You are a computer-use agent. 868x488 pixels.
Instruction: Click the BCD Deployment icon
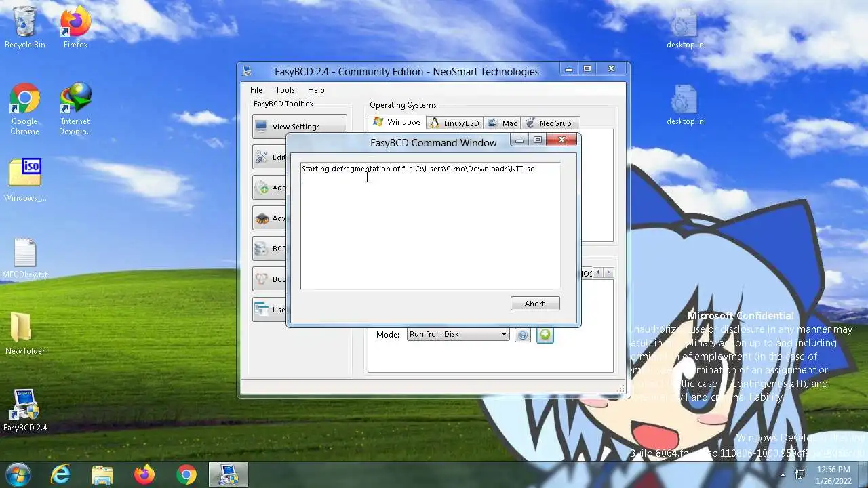[262, 279]
